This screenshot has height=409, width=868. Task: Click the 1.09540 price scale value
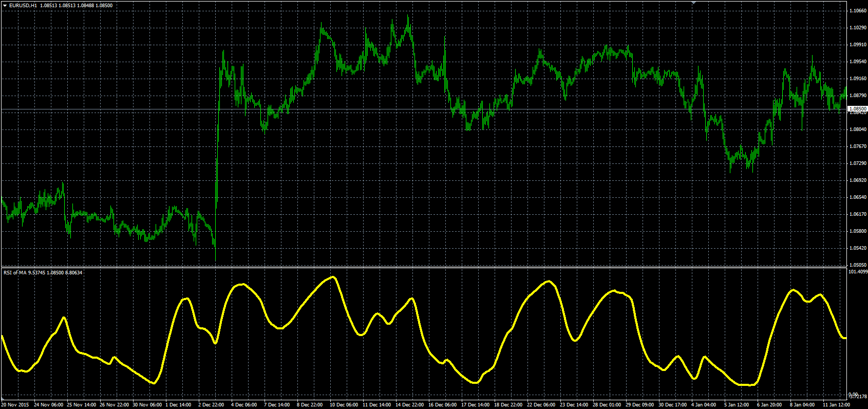pyautogui.click(x=858, y=62)
